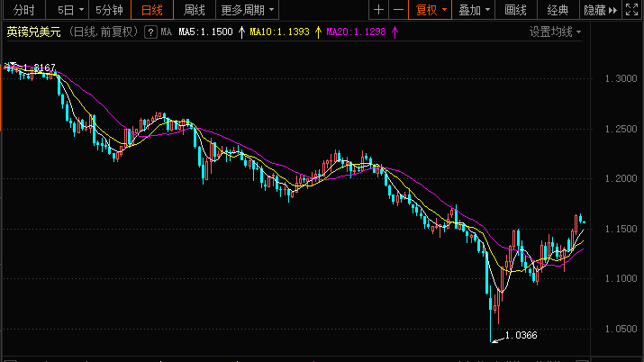Select the 1.0366 low price label
644x362 pixels.
(521, 335)
